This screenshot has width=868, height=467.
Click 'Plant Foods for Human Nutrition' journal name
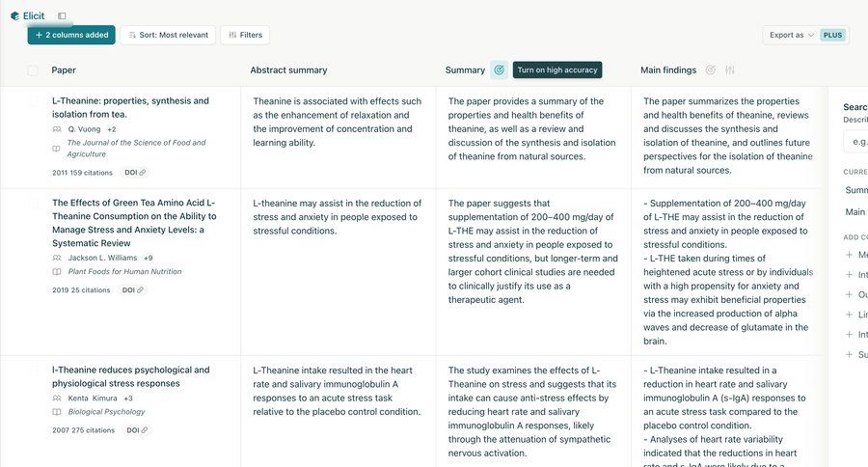(124, 271)
